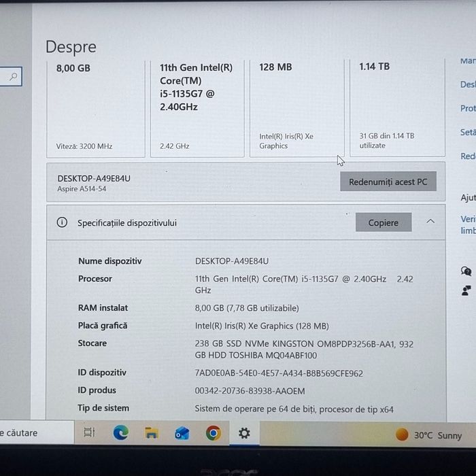Image resolution: width=476 pixels, height=476 pixels.
Task: Click the Viteză: 3200 MHz text
Action: click(x=84, y=146)
